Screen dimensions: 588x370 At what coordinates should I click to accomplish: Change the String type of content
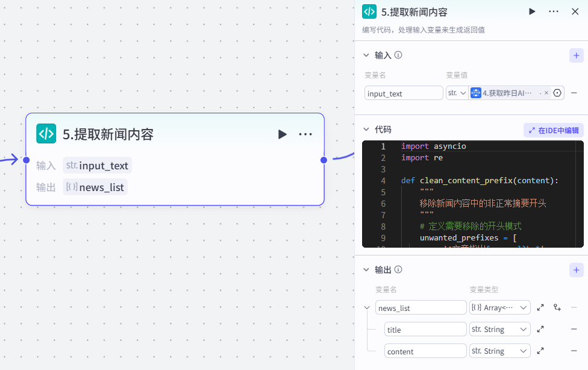[x=499, y=351]
